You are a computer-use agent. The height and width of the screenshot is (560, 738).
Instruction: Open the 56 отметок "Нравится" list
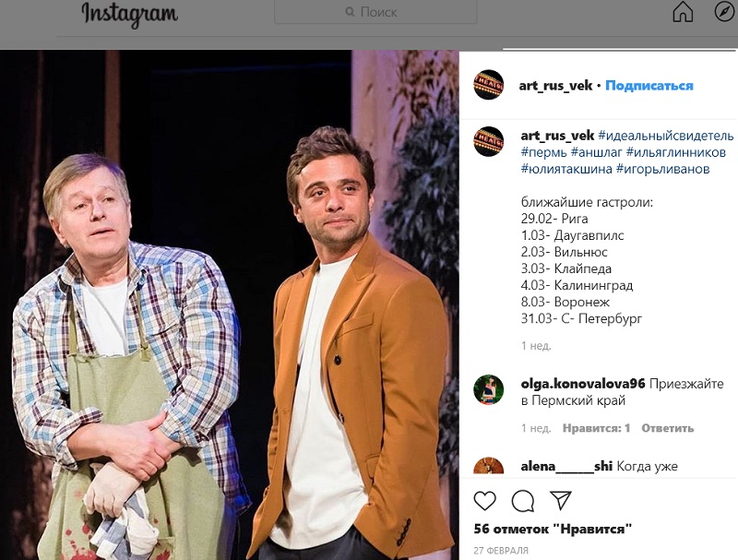[553, 529]
